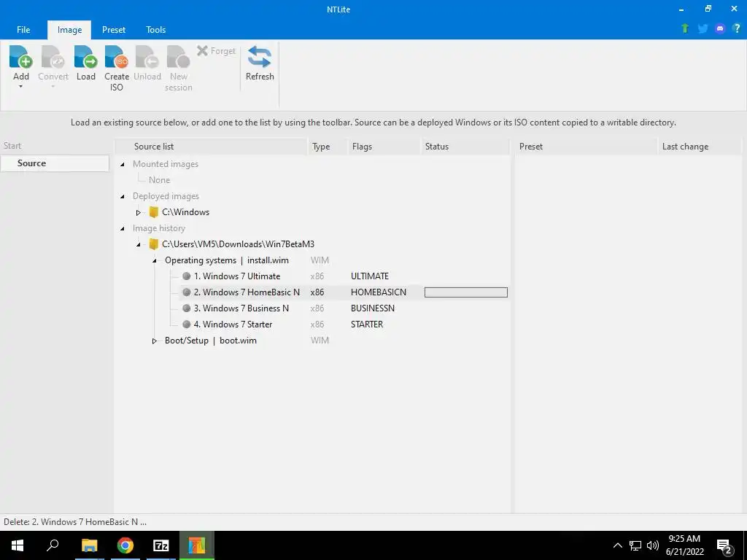This screenshot has width=747, height=560.
Task: Open Google Chrome from taskbar
Action: (x=125, y=545)
